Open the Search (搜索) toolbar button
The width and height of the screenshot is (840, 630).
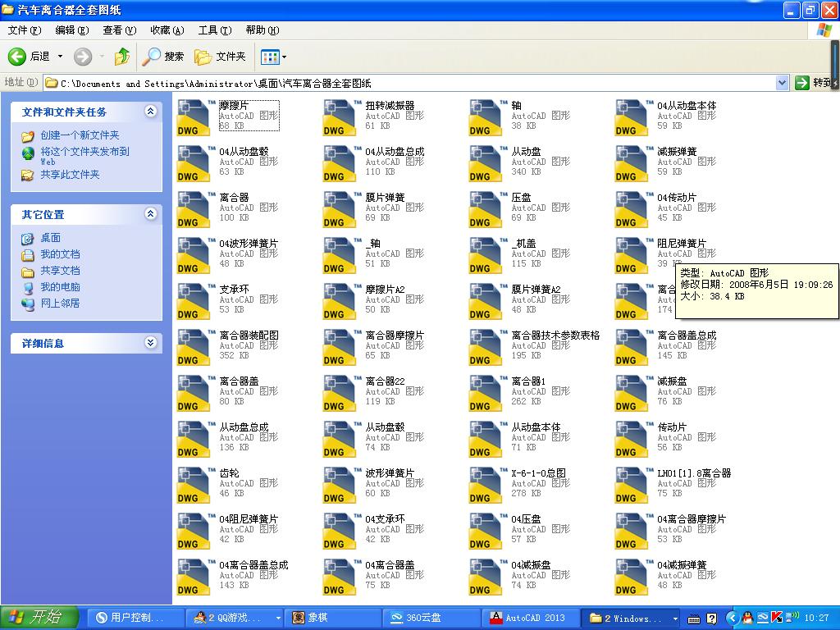(163, 57)
